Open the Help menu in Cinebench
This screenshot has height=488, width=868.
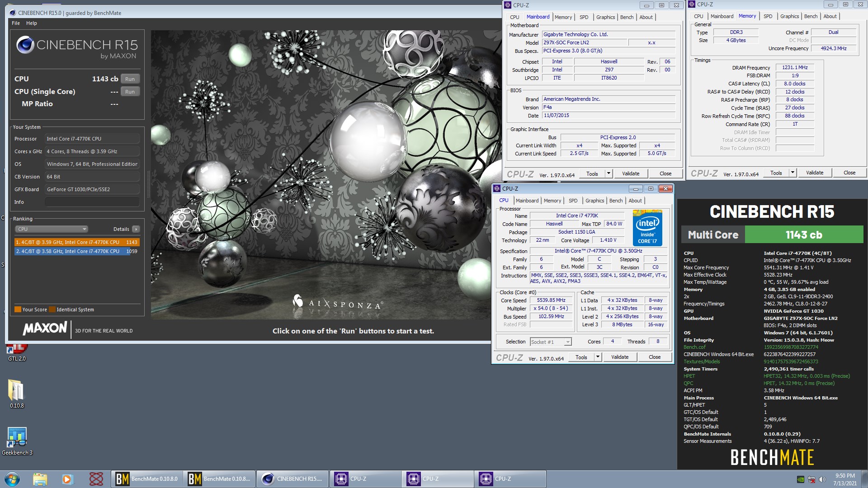pyautogui.click(x=32, y=23)
